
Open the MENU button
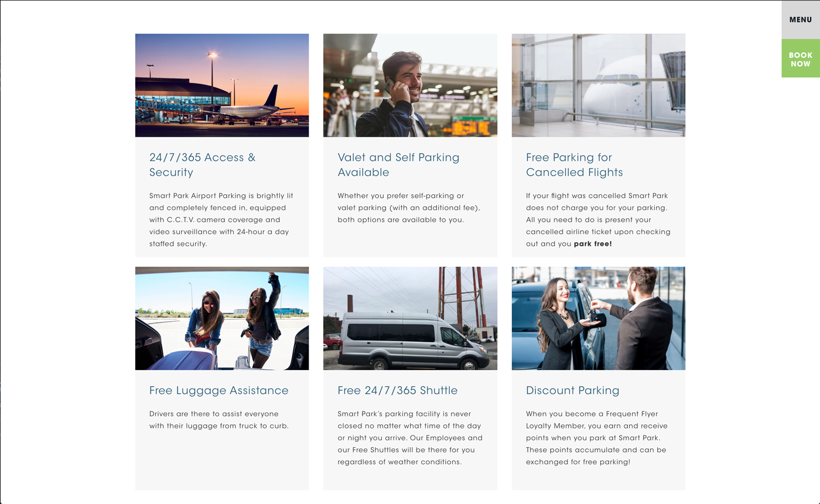click(801, 20)
